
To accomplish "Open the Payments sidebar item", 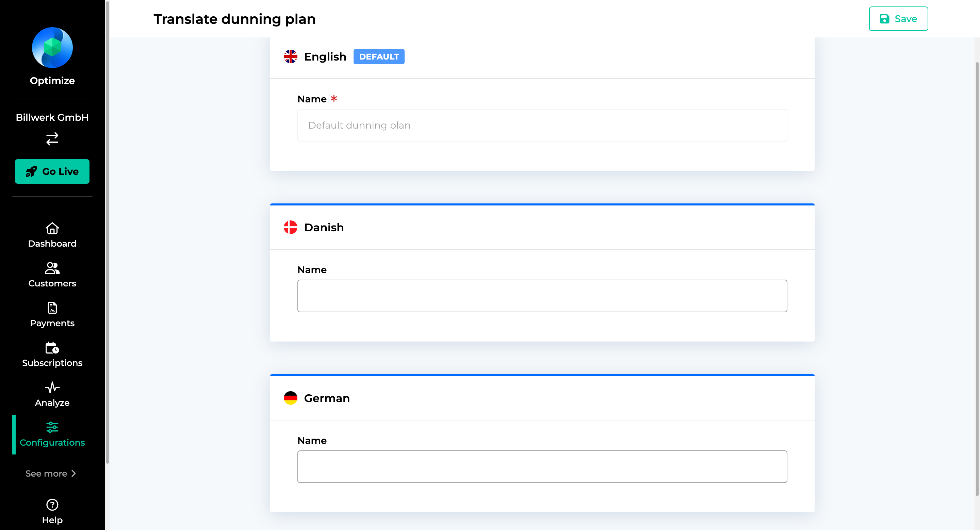I will pyautogui.click(x=52, y=315).
